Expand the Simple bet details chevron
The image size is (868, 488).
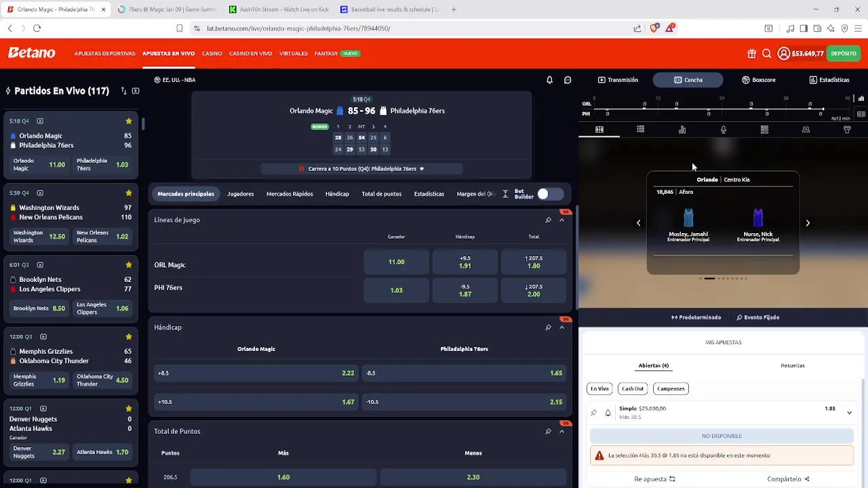tap(849, 412)
